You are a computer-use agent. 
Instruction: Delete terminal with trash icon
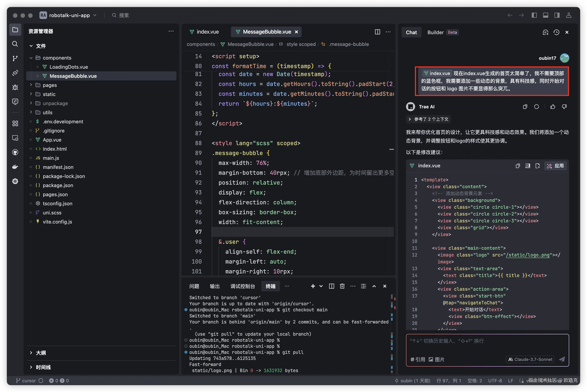point(342,286)
